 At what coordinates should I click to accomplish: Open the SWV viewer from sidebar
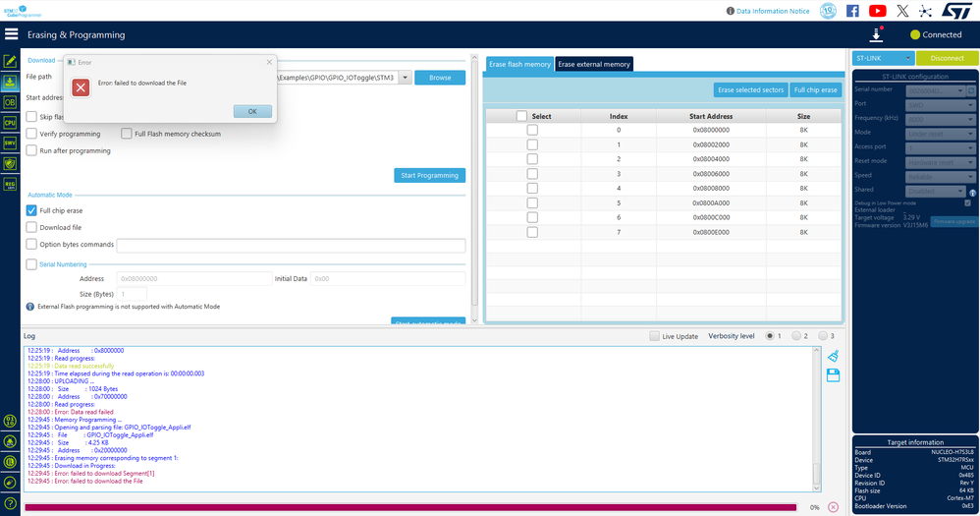click(x=10, y=143)
